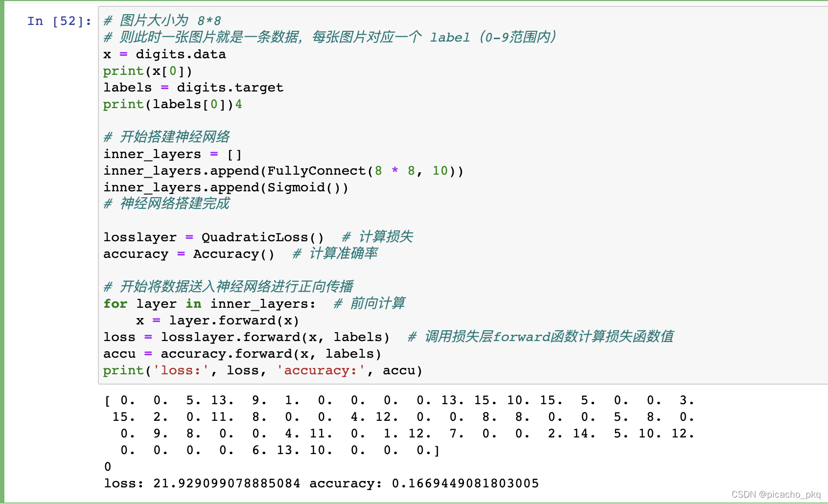
Task: Click the loss value 21.929099078885084 in output
Action: [x=227, y=483]
